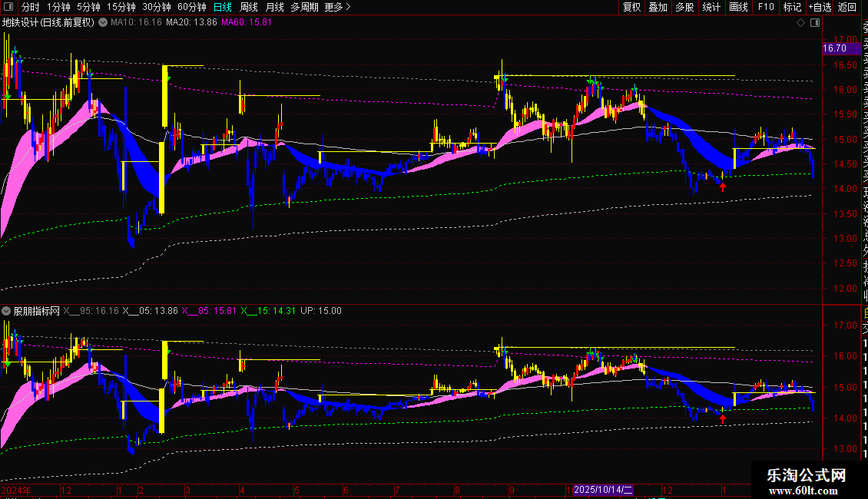Open the 多周期 multi-period view
Screen dimensions: 868x499
304,7
